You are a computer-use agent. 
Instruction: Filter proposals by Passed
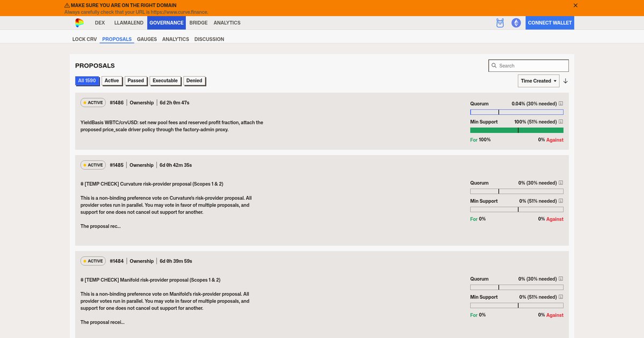click(136, 81)
